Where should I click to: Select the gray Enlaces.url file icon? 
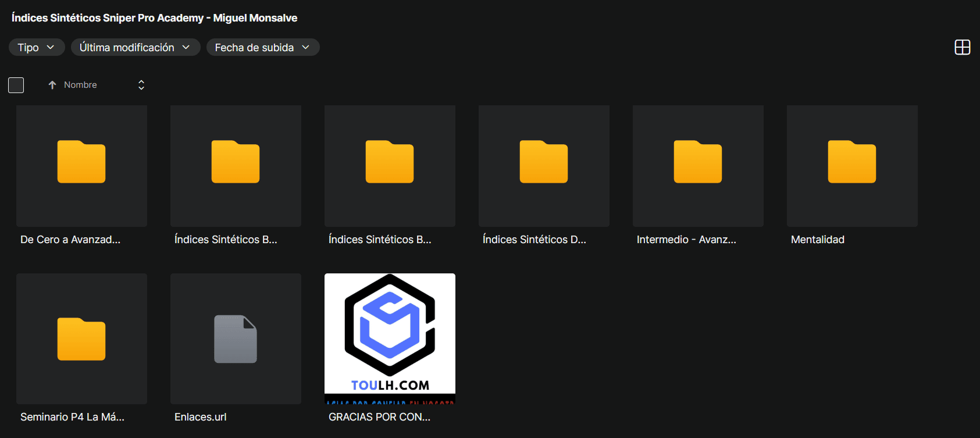[x=236, y=340]
